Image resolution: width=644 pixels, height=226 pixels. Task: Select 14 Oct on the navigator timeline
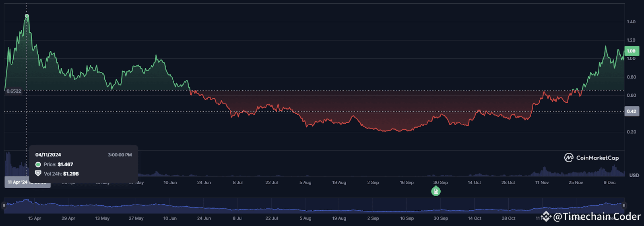point(475,218)
